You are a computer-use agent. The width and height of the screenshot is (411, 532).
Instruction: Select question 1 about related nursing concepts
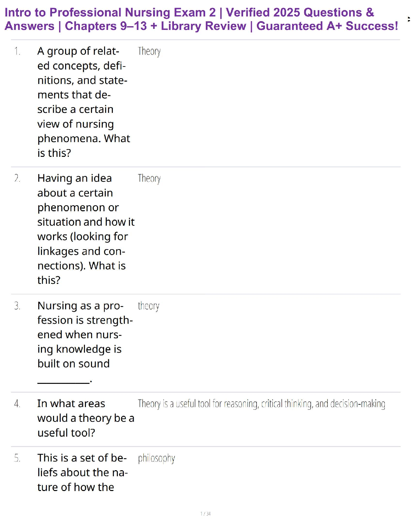coord(83,102)
